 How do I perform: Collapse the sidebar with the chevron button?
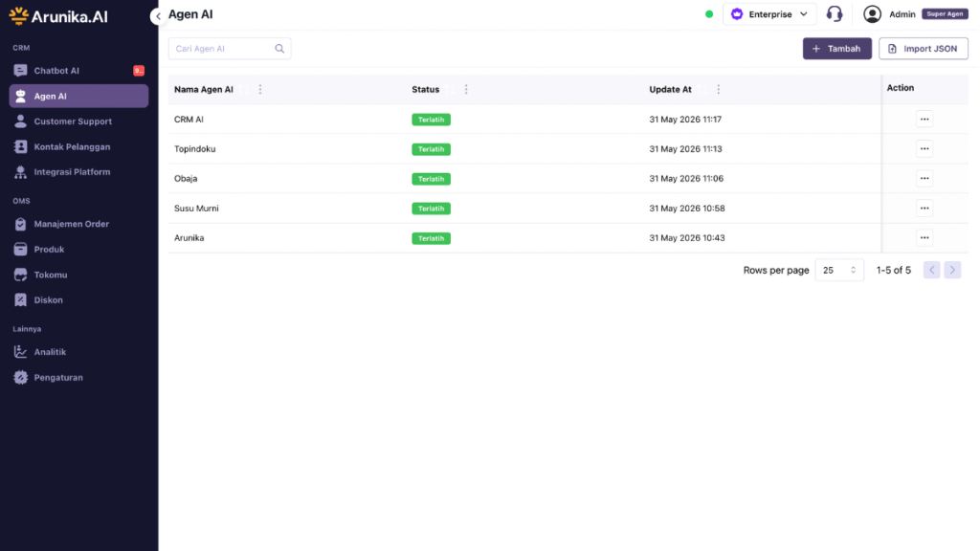click(158, 16)
